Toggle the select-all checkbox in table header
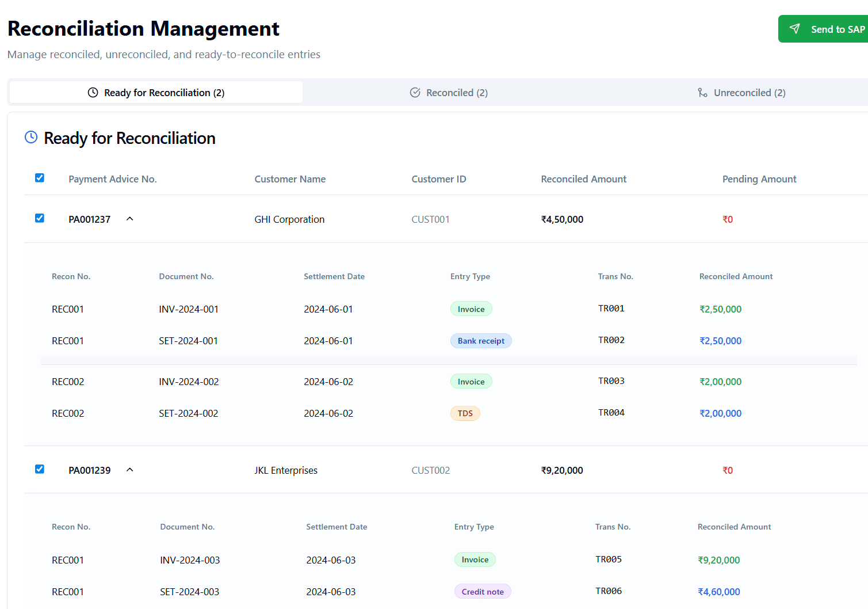 40,178
